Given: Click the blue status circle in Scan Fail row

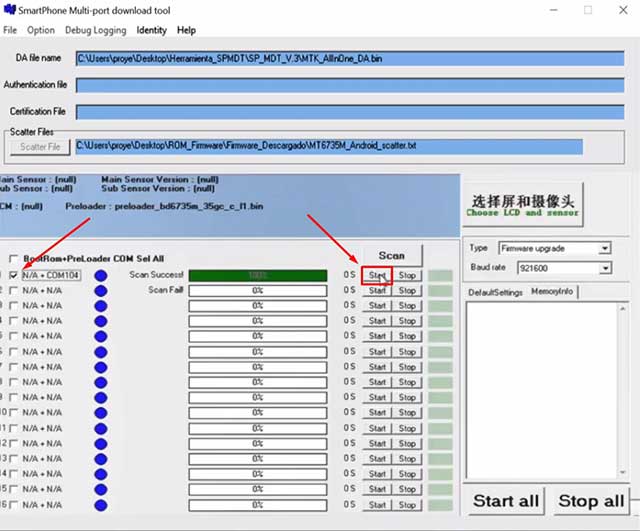Looking at the screenshot, I should [100, 291].
